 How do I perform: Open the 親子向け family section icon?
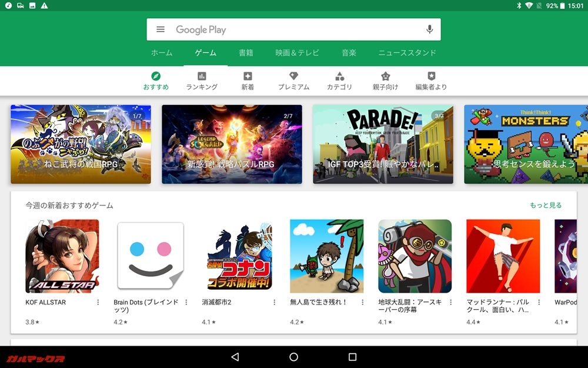tap(385, 77)
